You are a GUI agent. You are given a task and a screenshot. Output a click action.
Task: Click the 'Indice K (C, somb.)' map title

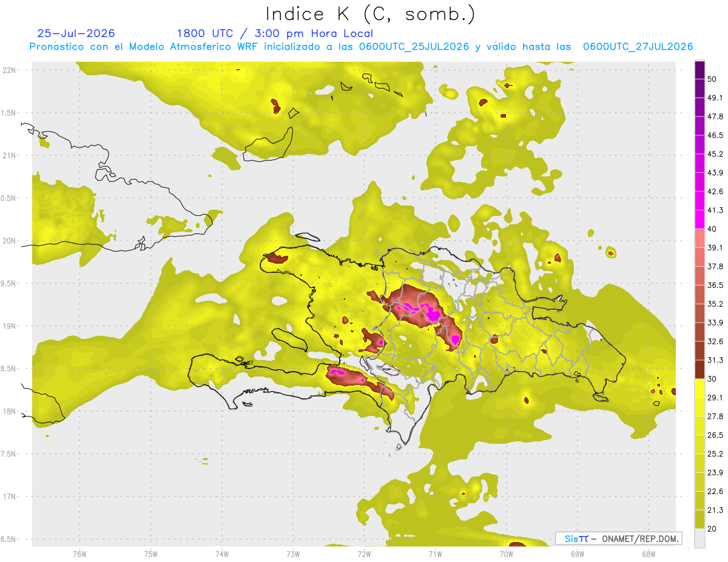(370, 15)
